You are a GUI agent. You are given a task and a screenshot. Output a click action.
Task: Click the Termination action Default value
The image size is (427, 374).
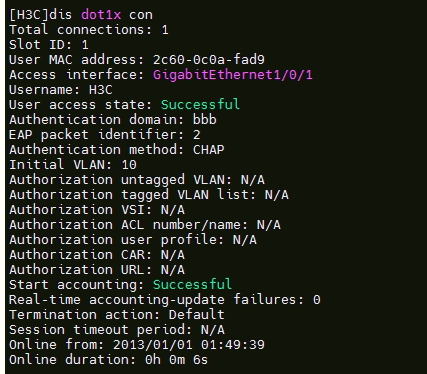tap(197, 315)
